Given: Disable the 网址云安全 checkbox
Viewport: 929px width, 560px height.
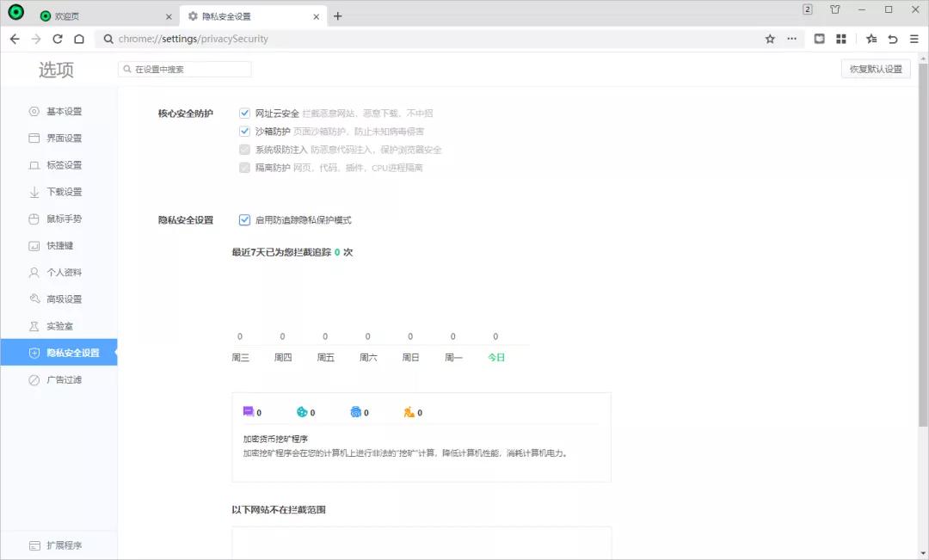Looking at the screenshot, I should point(245,112).
